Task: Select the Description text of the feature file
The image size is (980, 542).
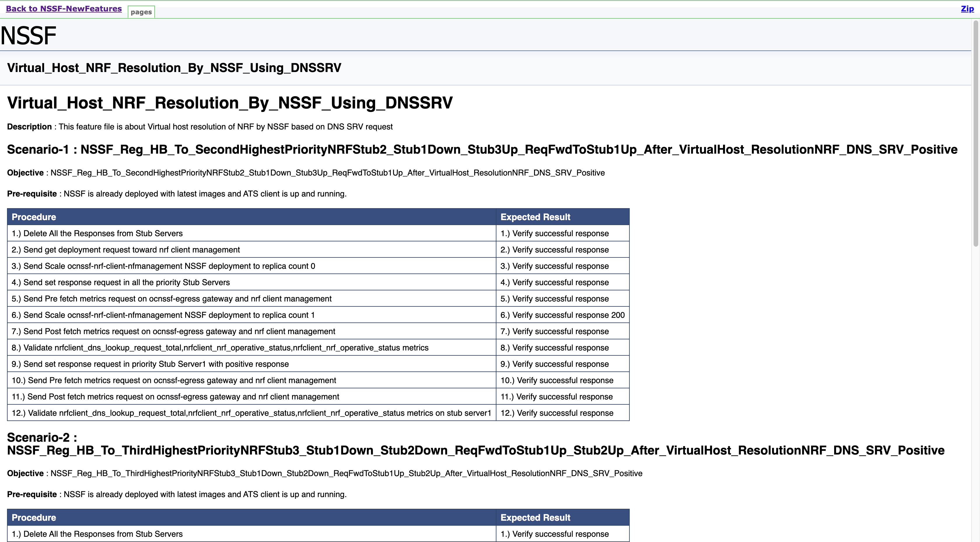Action: pyautogui.click(x=200, y=127)
